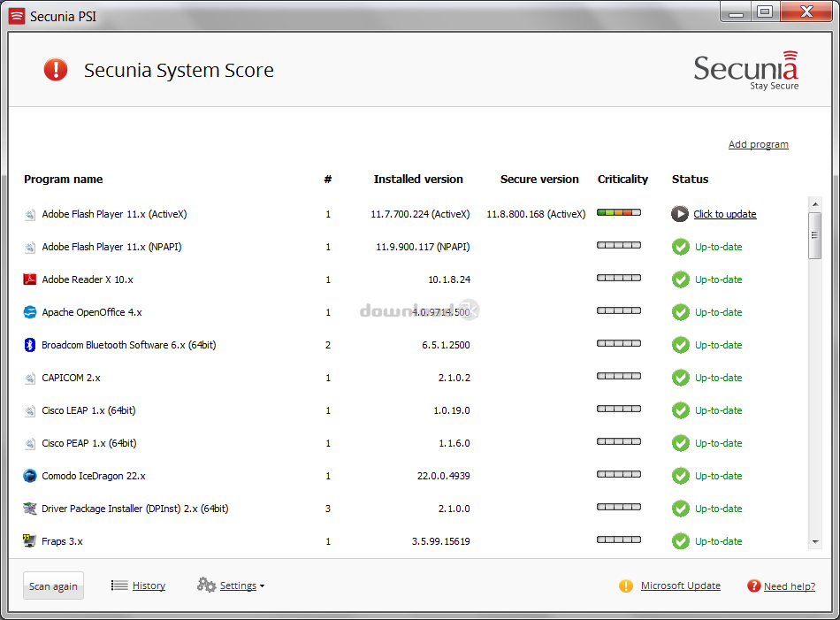The image size is (840, 620).
Task: Click the criticality bar for Flash Player ActiveX
Action: tap(619, 213)
